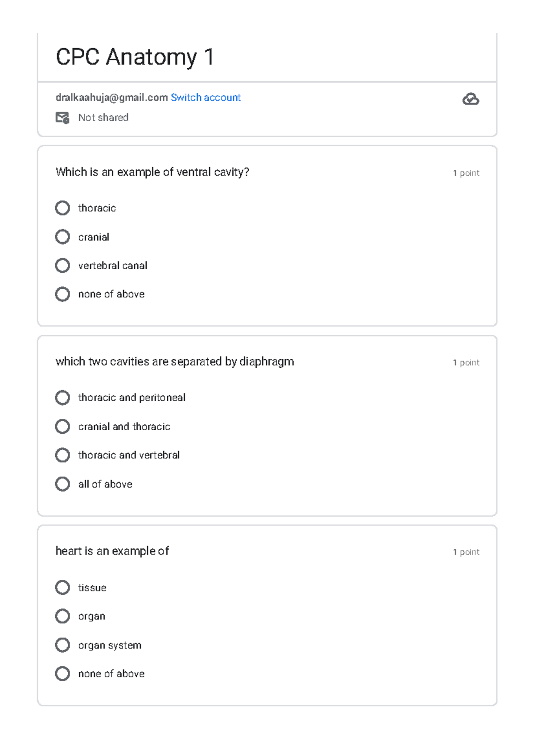Screen dimensions: 535x756
Task: Select thoracic for ventral cavity question
Action: 62,208
